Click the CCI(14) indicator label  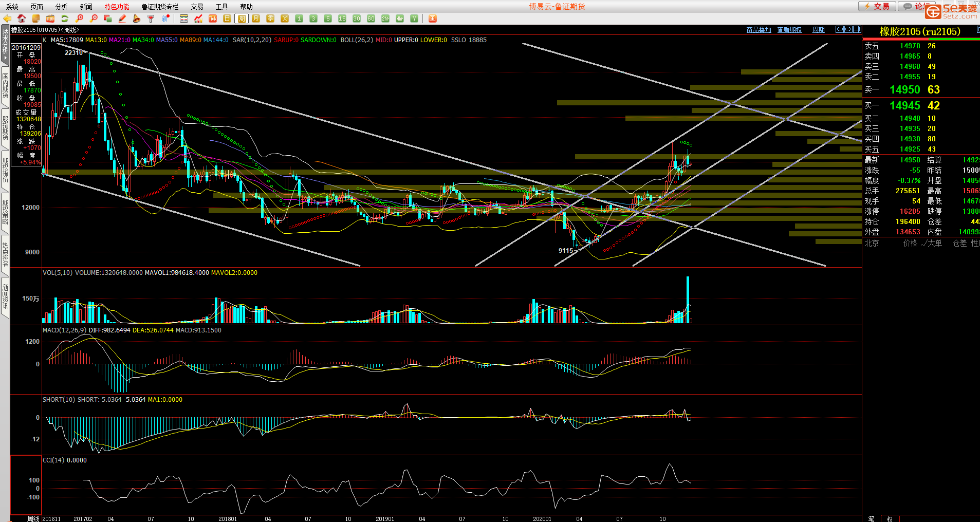(x=53, y=460)
